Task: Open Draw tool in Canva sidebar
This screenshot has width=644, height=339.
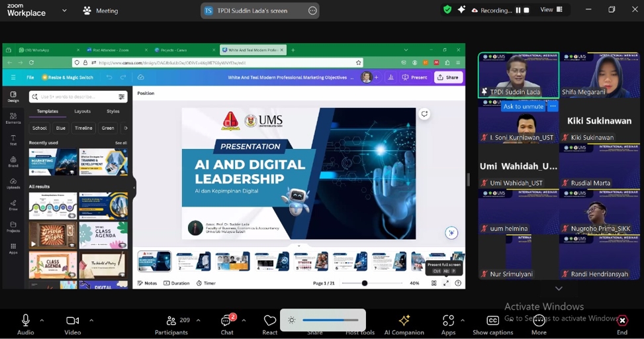Action: (x=13, y=205)
